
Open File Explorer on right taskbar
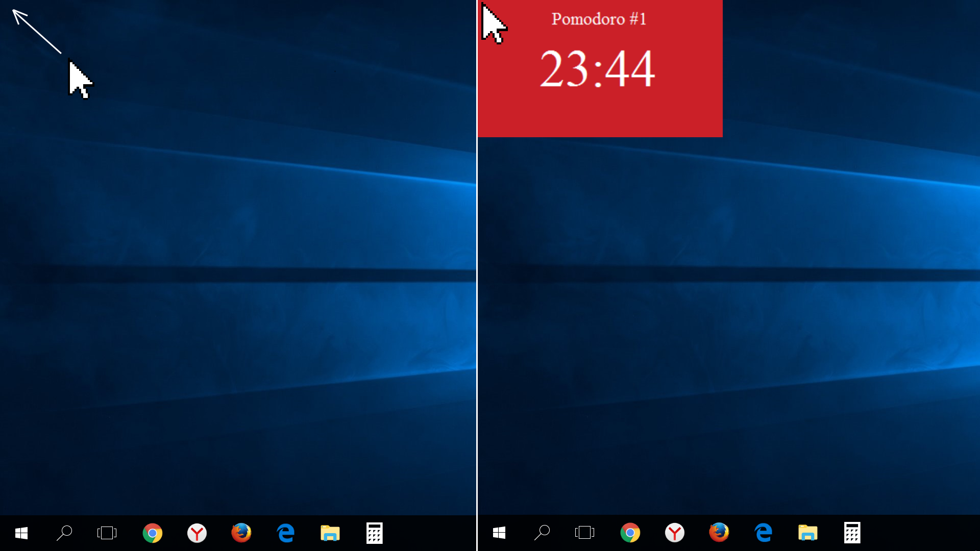pos(807,533)
